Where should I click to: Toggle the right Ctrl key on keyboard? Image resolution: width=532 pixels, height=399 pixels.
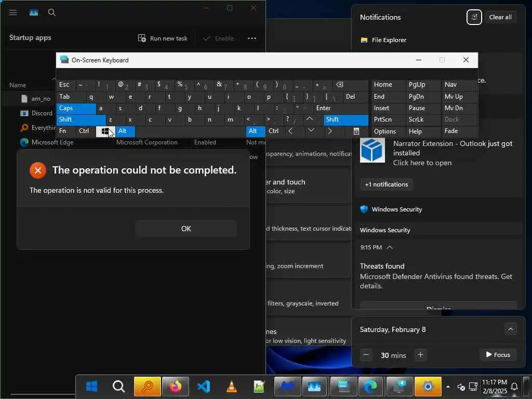pos(275,131)
